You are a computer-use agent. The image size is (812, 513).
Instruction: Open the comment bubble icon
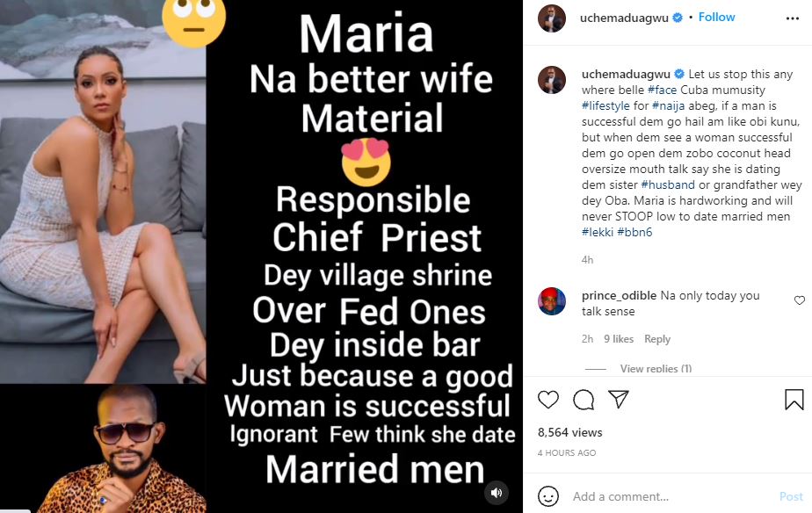584,401
